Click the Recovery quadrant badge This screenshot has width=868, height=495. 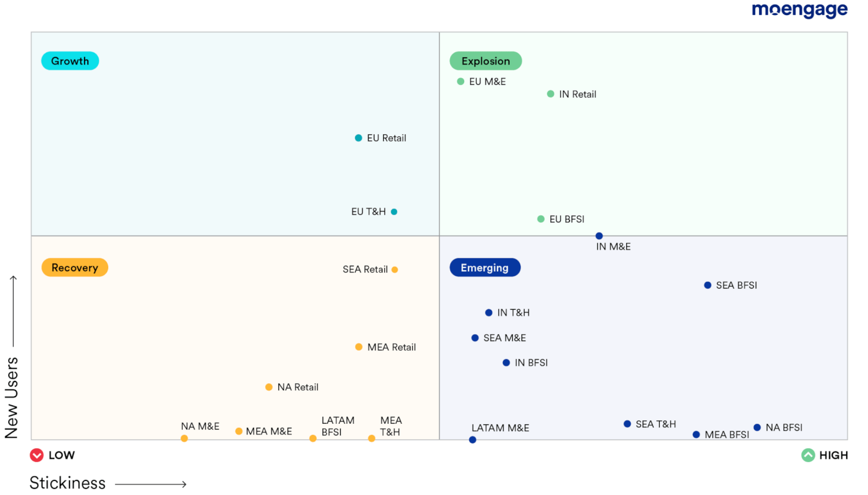(75, 267)
